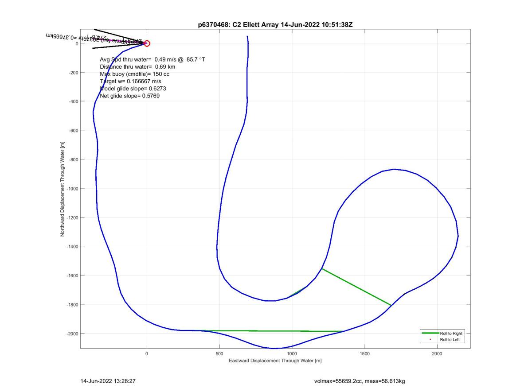Click the 'Northward Displacement Through Water [m]' axis label
Image resolution: width=532 pixels, height=392 pixels.
click(x=63, y=189)
